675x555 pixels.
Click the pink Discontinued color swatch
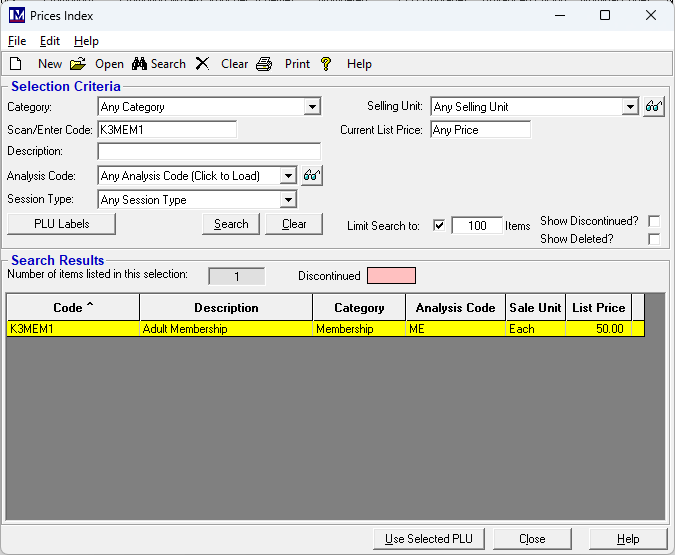(391, 276)
